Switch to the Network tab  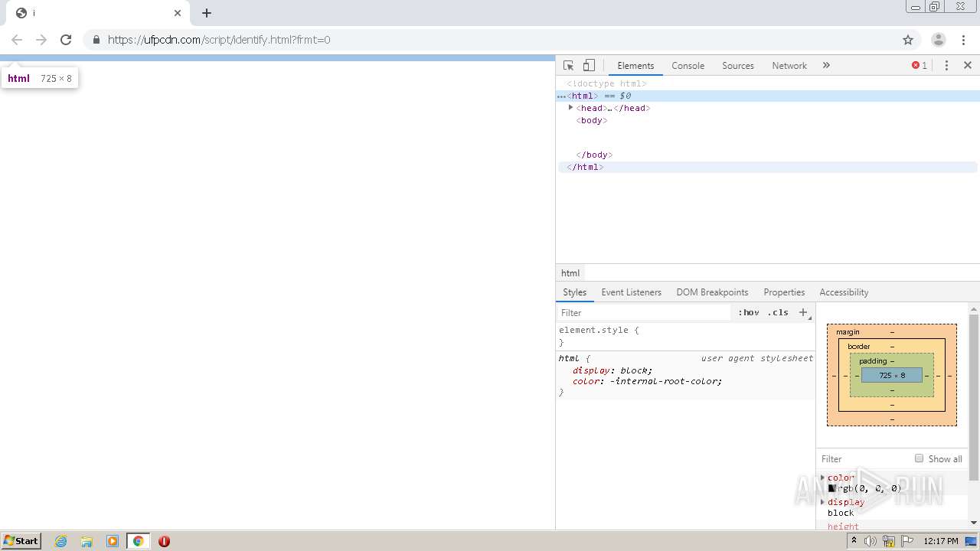tap(789, 66)
